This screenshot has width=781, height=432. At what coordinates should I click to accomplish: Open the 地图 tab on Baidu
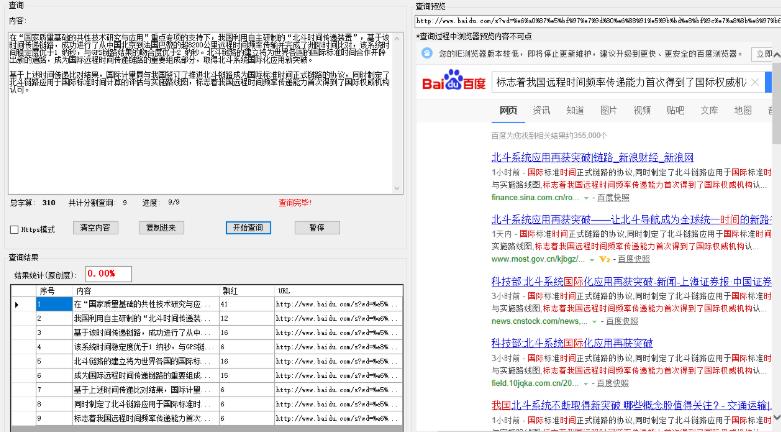(x=743, y=110)
